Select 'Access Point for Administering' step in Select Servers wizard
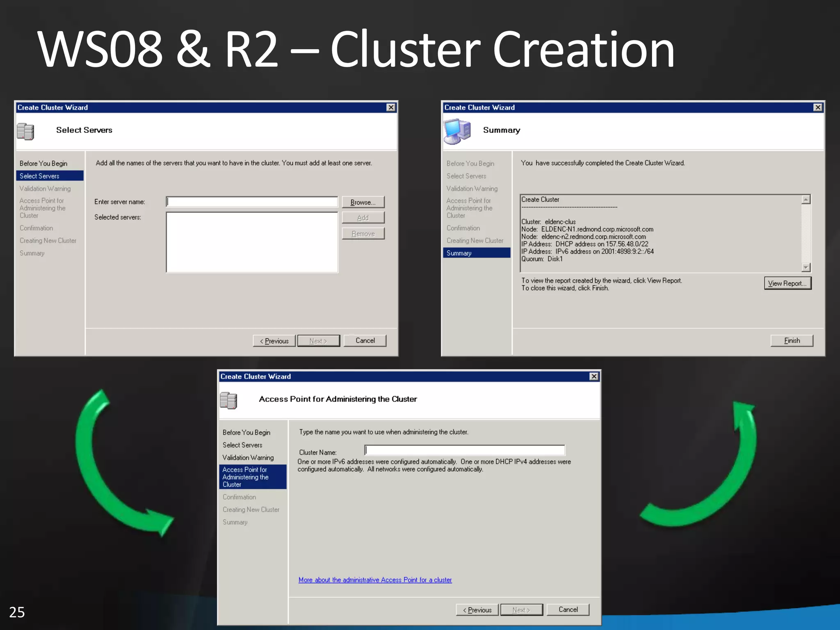The image size is (840, 630). coord(43,208)
